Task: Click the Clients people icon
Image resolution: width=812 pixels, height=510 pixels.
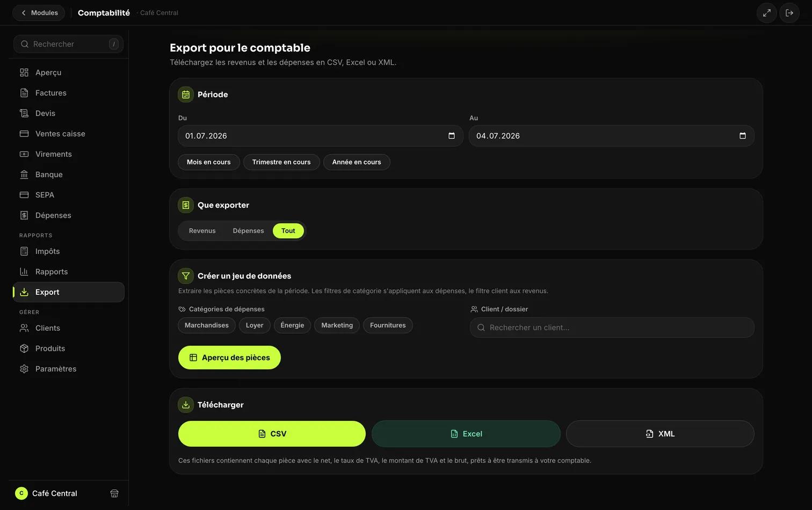Action: pyautogui.click(x=24, y=328)
